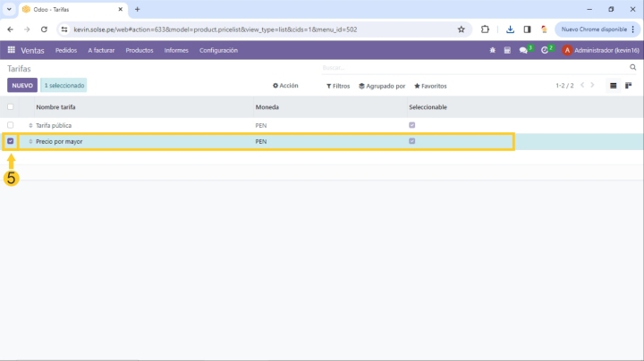Viewport: 644px width, 361px height.
Task: Open the Configuración menu
Action: pyautogui.click(x=218, y=50)
